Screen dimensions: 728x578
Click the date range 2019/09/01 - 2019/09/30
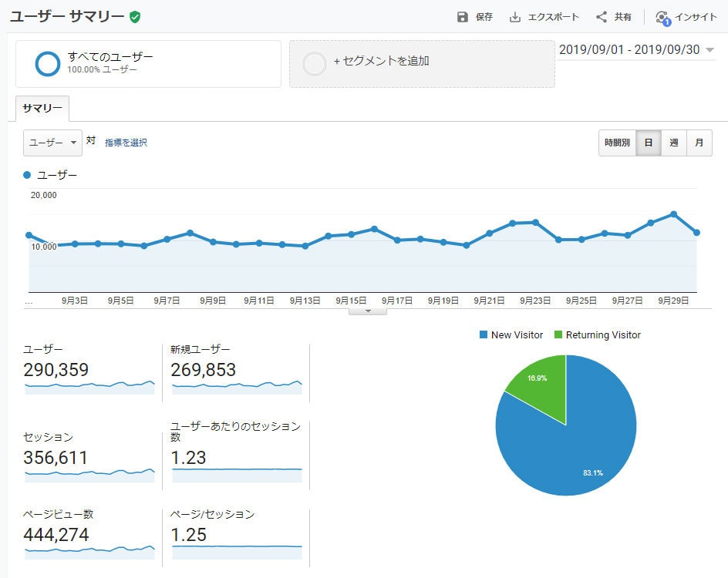click(629, 49)
